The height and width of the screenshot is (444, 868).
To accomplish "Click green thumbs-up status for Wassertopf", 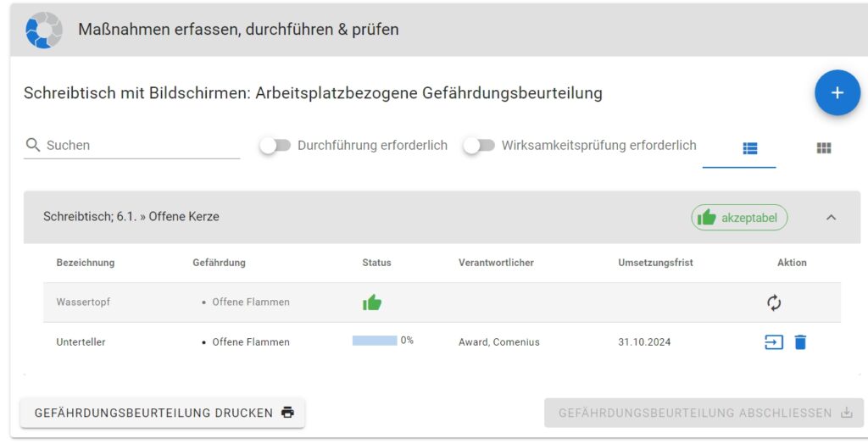I will 371,302.
